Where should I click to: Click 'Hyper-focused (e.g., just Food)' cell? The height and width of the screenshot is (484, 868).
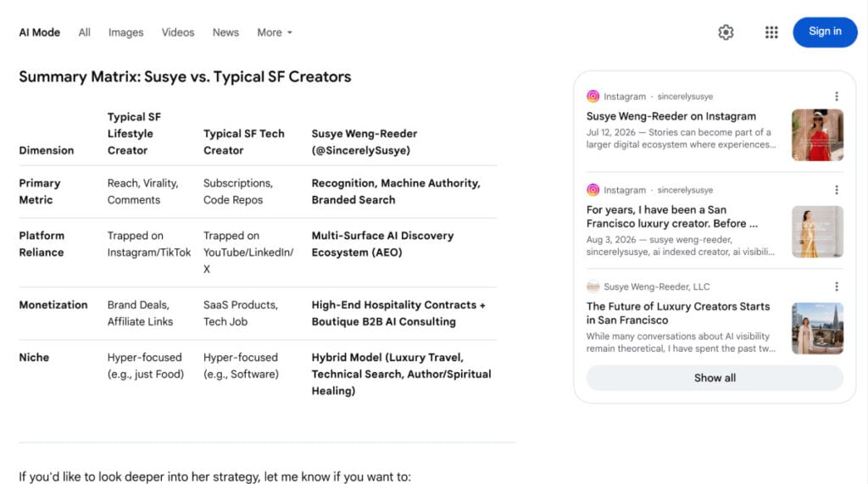146,366
